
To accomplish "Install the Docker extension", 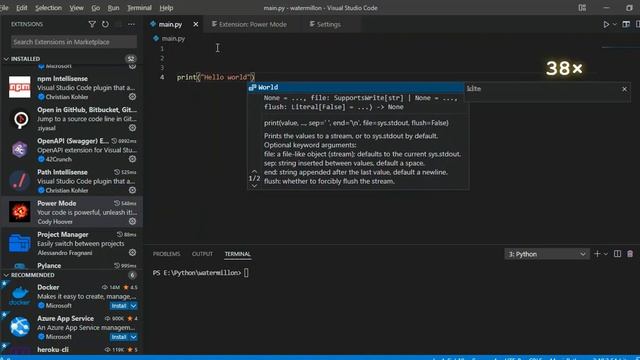I will (119, 306).
